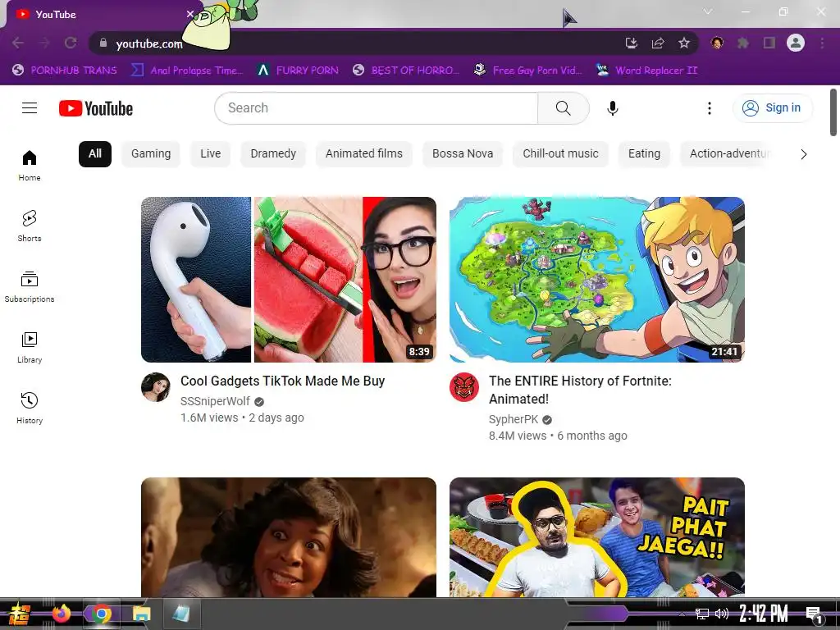This screenshot has height=630, width=840.
Task: Click the pinned extension avatar icon in toolbar
Action: coord(717,43)
